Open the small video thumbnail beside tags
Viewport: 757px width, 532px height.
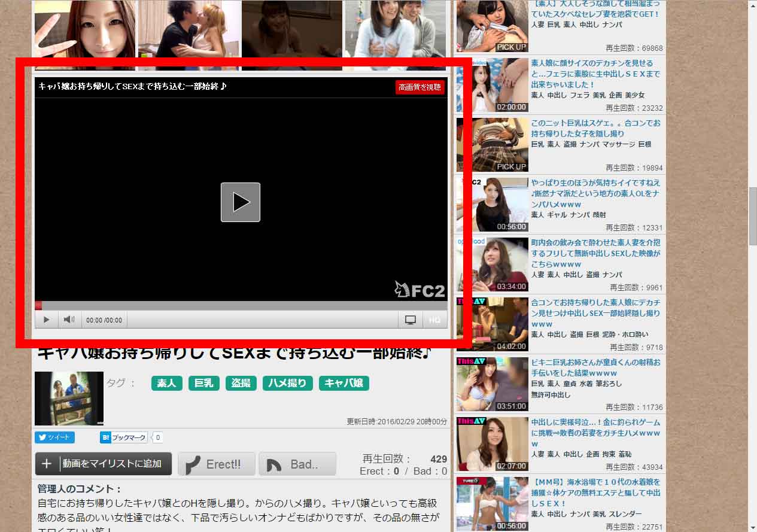69,398
